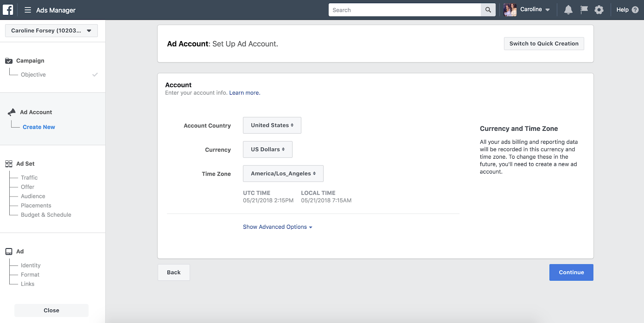Open the settings gear icon
The height and width of the screenshot is (323, 644).
[x=599, y=10]
